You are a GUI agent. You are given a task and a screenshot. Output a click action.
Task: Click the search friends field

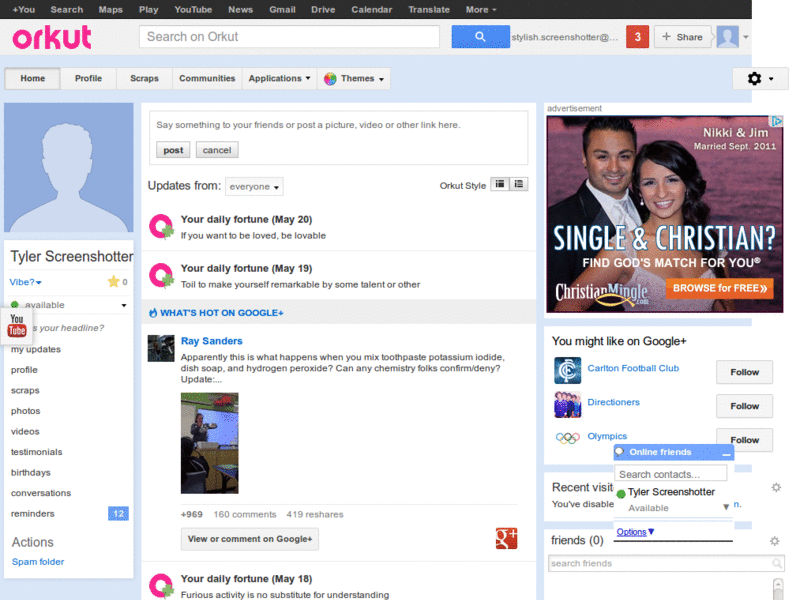666,563
